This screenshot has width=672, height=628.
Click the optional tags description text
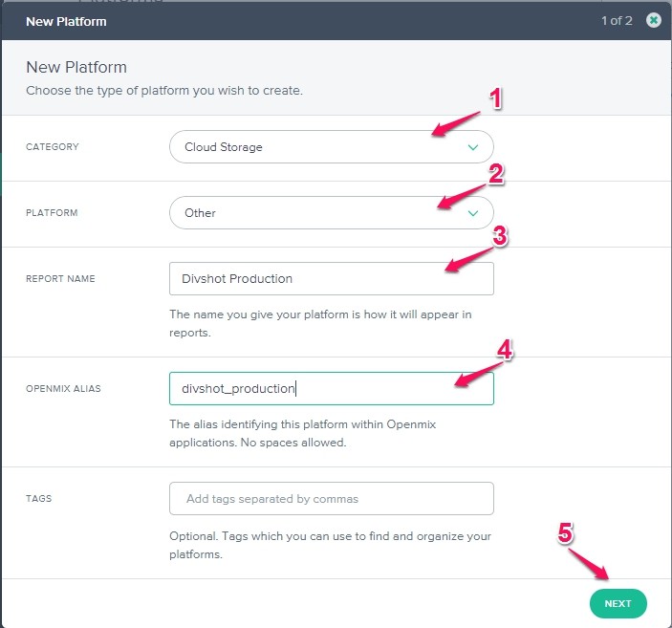click(x=330, y=545)
